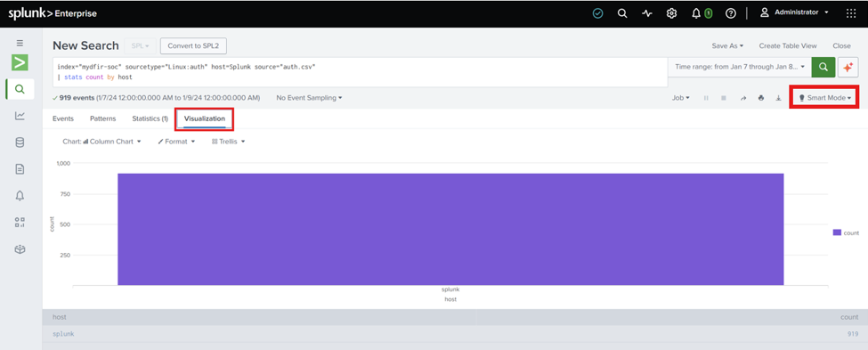Expand the Job menu
This screenshot has height=350, width=868.
681,98
